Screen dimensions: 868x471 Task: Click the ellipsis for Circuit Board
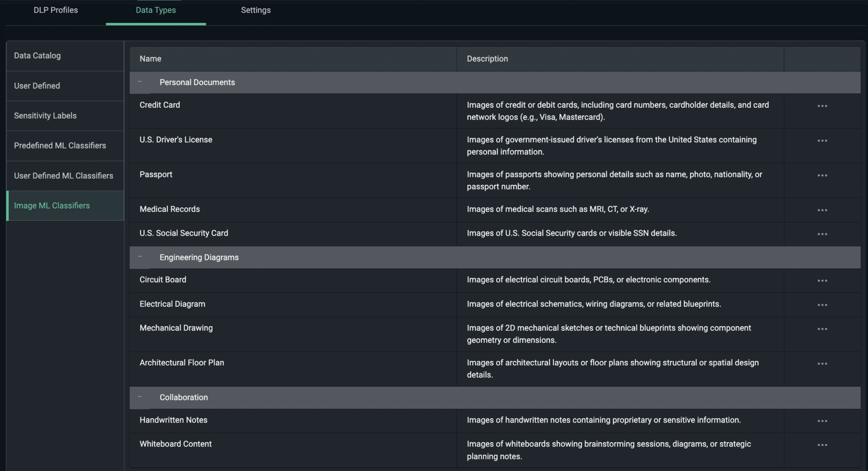[822, 281]
